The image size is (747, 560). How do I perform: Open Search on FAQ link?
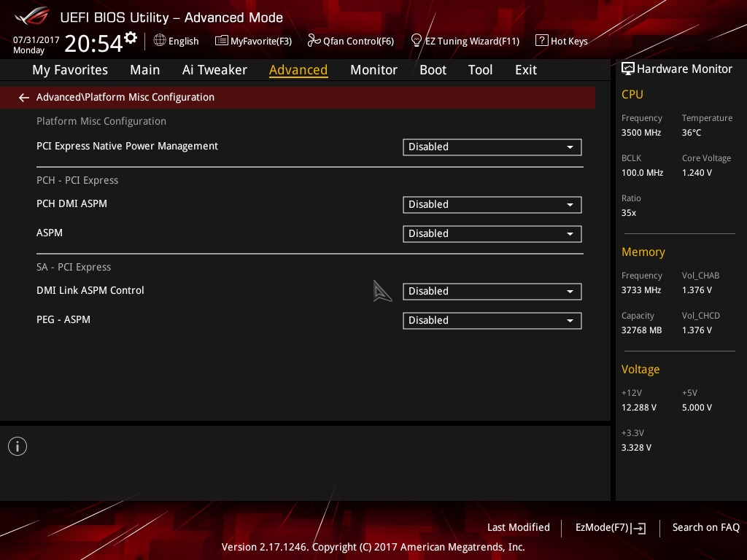tap(705, 527)
